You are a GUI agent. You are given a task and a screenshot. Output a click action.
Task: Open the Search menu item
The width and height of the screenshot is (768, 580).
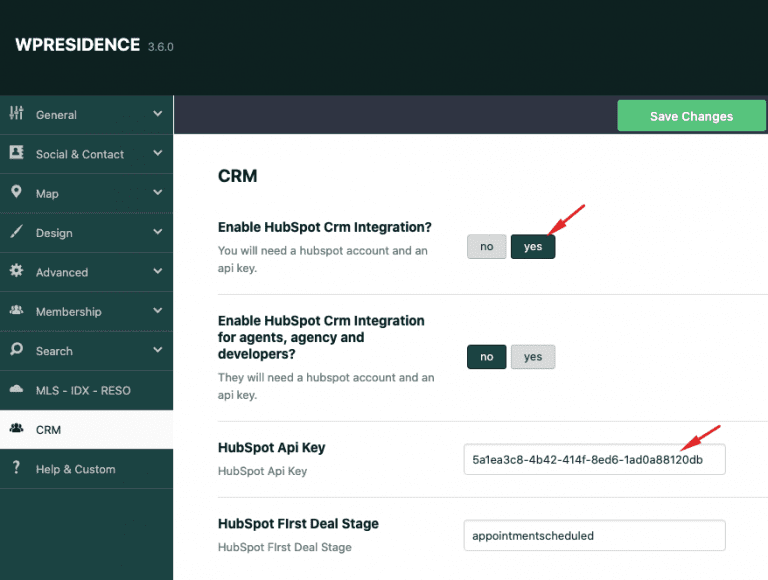tap(86, 351)
